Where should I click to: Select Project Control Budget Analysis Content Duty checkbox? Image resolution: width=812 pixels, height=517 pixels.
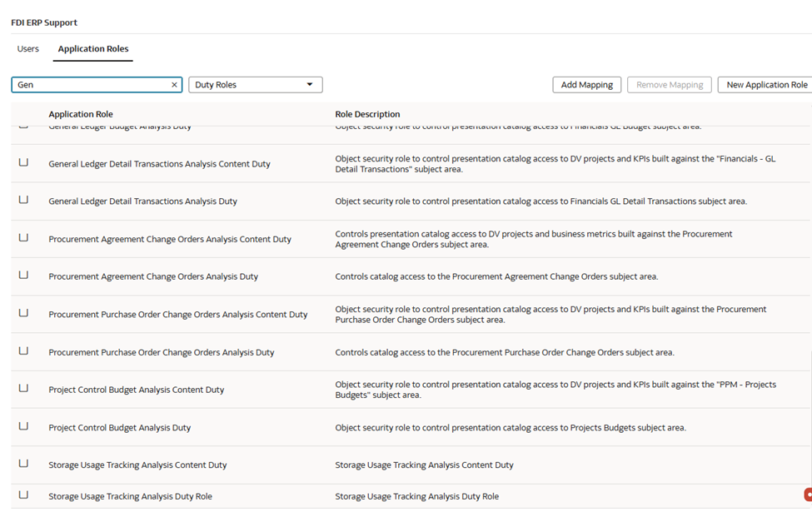23,389
